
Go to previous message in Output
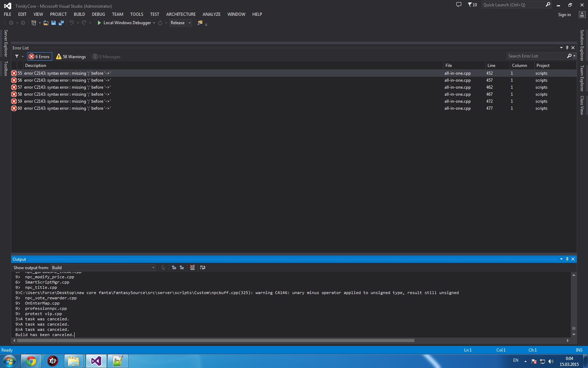coord(174,267)
